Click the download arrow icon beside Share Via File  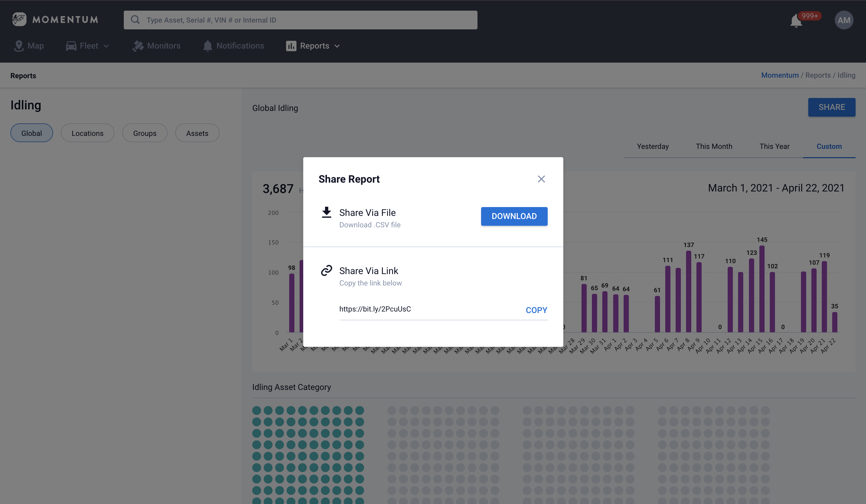pos(326,212)
